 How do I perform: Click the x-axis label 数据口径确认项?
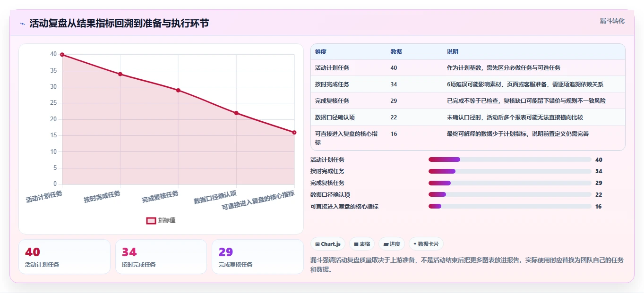point(215,197)
